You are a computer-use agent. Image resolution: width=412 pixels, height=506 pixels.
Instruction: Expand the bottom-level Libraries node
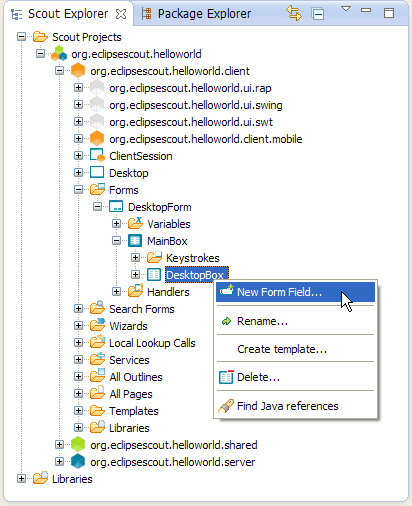(x=21, y=478)
